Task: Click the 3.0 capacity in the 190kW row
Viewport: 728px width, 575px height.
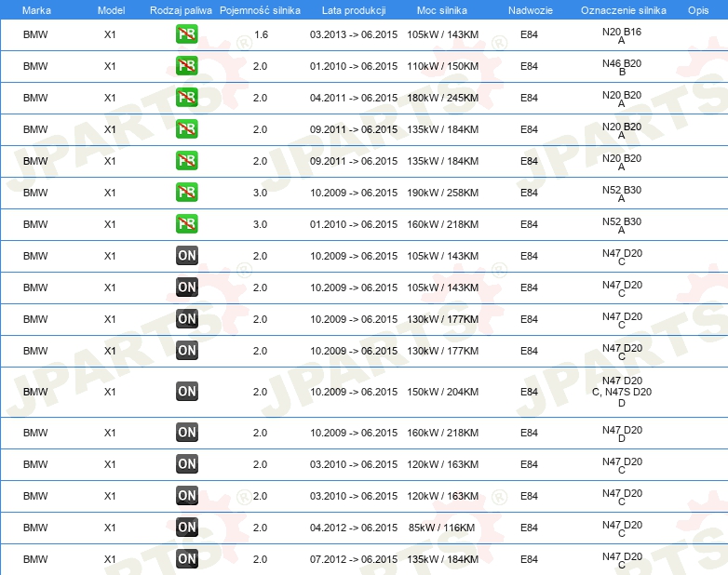Action: (x=260, y=193)
